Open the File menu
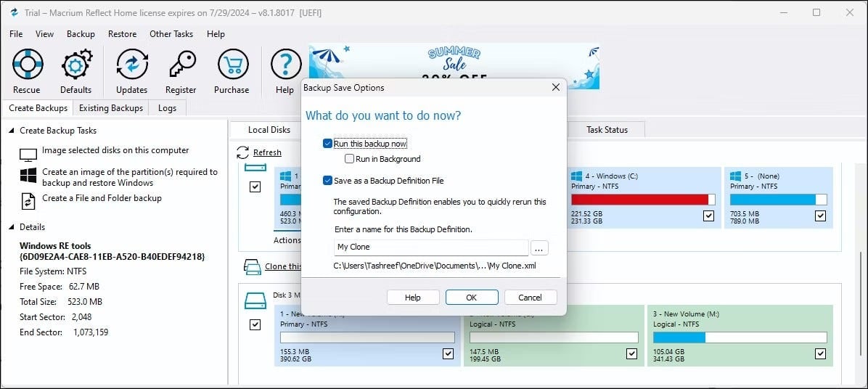This screenshot has width=868, height=389. (x=16, y=34)
